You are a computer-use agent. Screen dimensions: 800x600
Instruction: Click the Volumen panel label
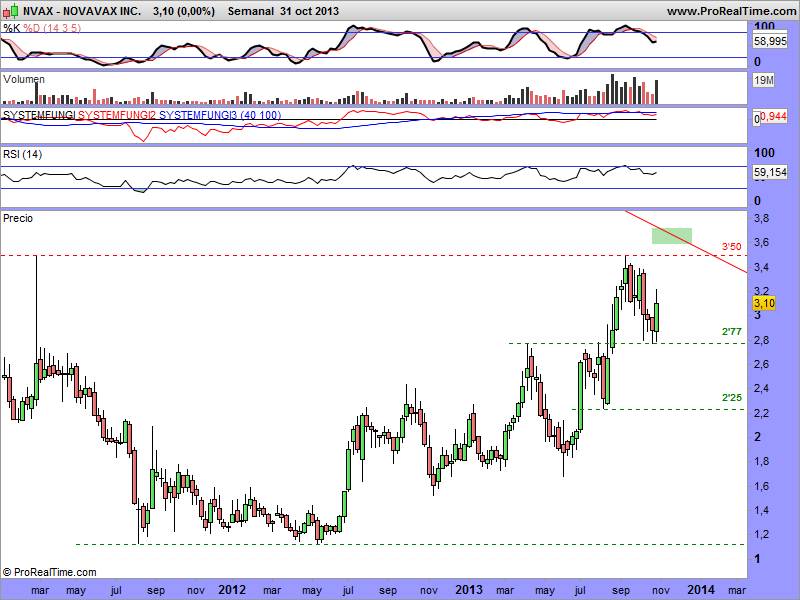tap(23, 79)
